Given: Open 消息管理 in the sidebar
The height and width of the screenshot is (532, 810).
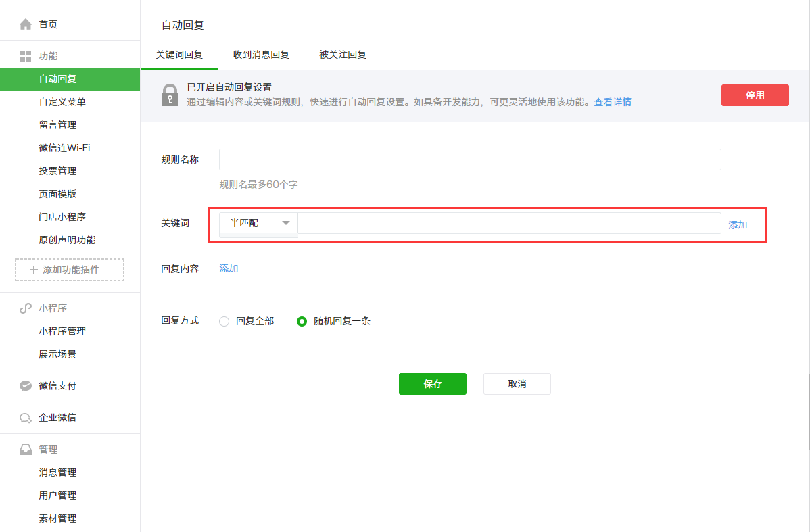Looking at the screenshot, I should click(x=57, y=473).
